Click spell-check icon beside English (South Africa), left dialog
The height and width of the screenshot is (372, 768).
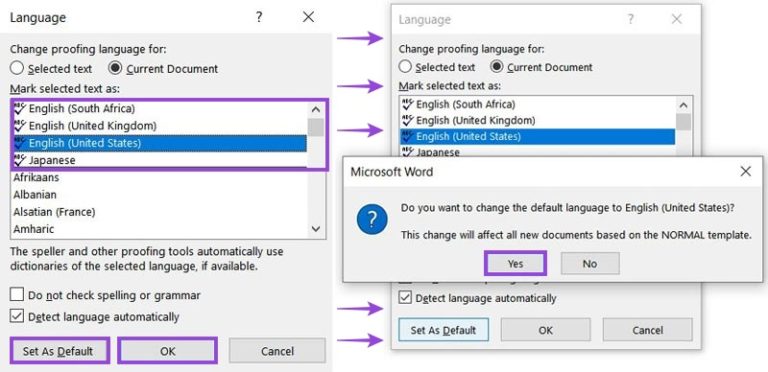pyautogui.click(x=20, y=108)
